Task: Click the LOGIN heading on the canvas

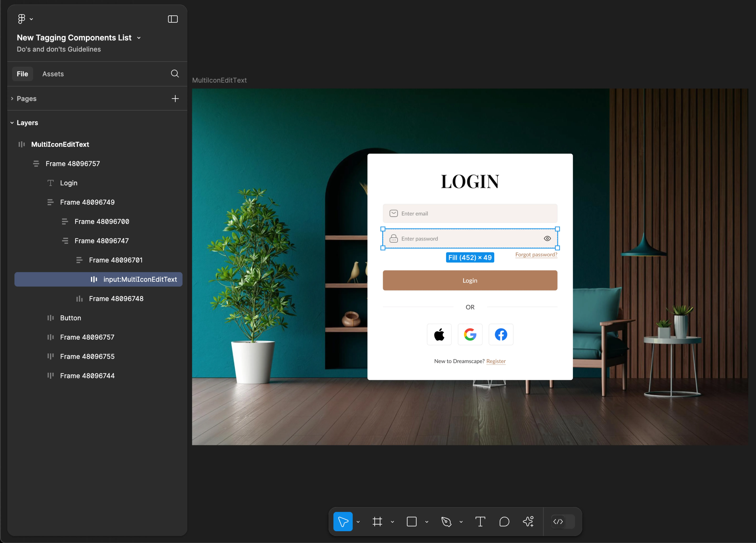Action: [x=470, y=182]
